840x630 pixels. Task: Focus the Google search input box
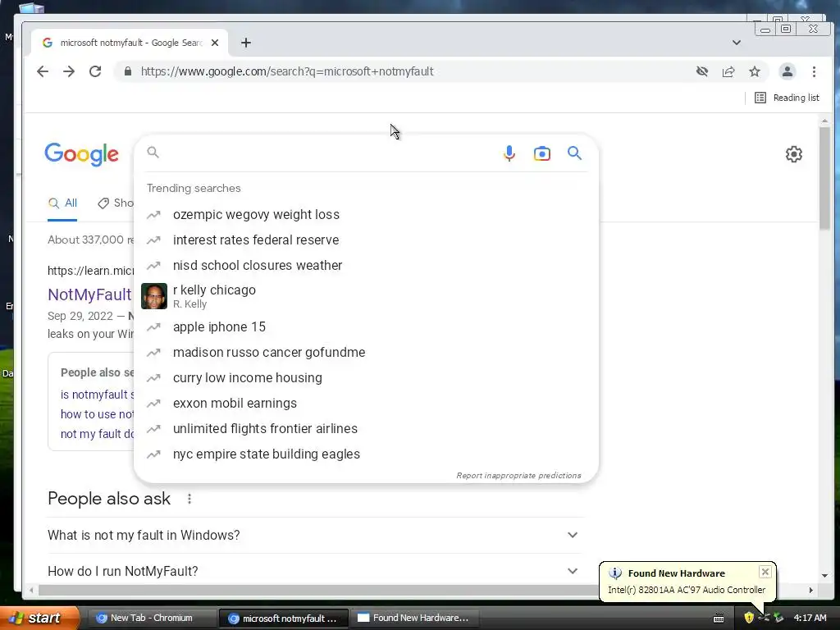pos(326,153)
